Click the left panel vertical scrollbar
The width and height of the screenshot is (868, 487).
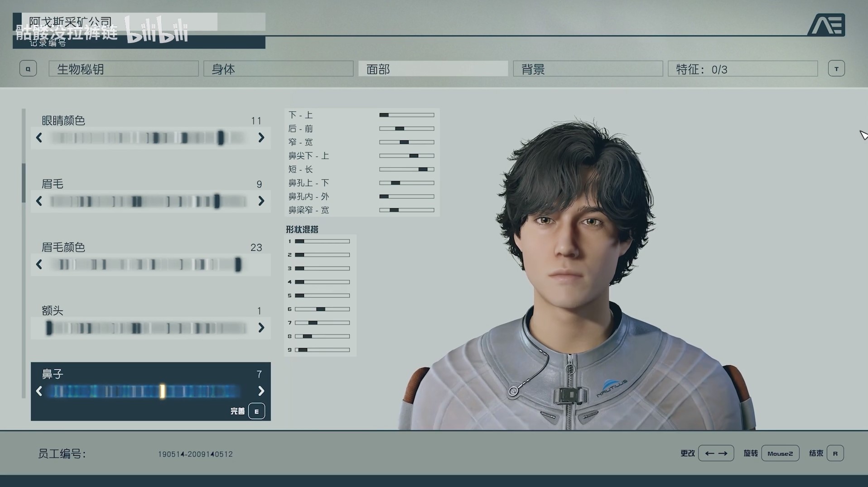point(24,253)
